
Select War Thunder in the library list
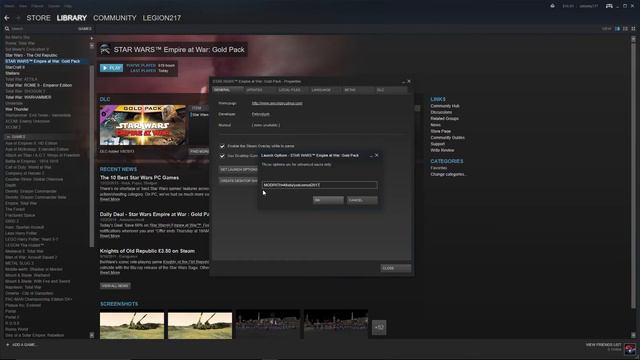[x=17, y=109]
